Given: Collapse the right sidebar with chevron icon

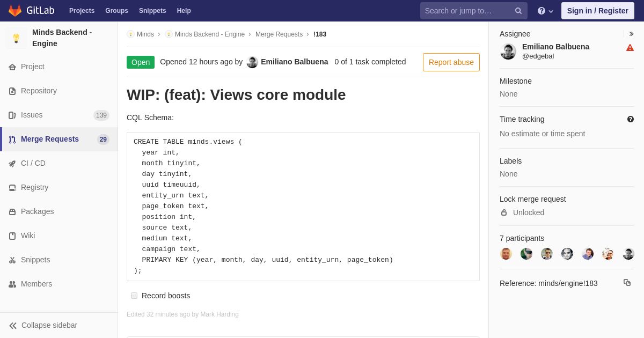Looking at the screenshot, I should click(631, 34).
